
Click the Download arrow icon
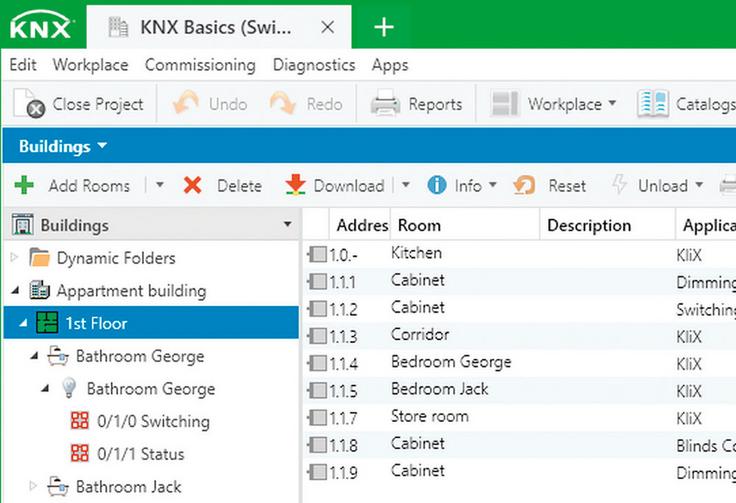[295, 185]
